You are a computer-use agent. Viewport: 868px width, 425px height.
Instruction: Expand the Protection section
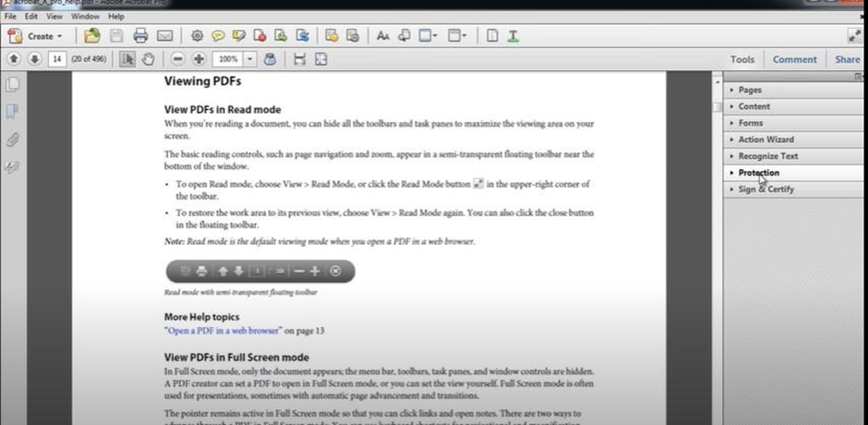point(792,173)
